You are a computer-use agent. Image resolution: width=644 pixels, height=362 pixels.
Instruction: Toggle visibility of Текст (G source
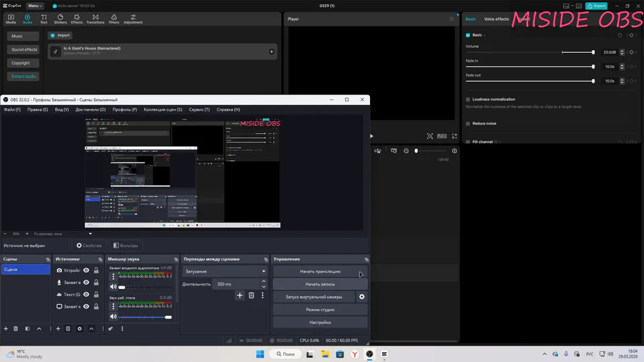(87, 295)
